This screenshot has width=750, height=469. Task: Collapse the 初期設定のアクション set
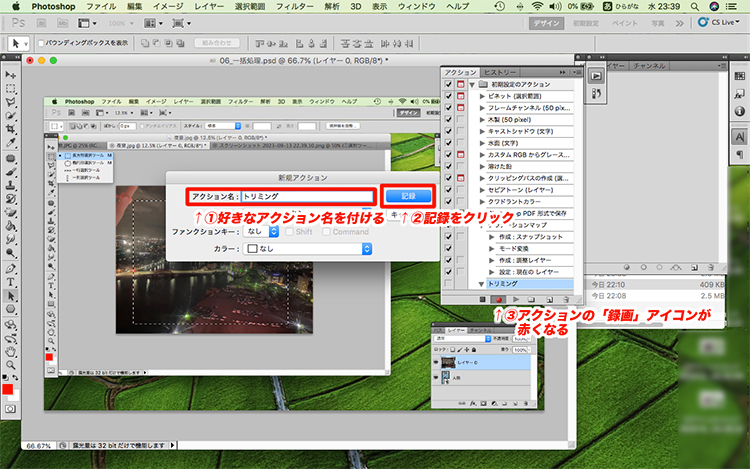tap(473, 85)
